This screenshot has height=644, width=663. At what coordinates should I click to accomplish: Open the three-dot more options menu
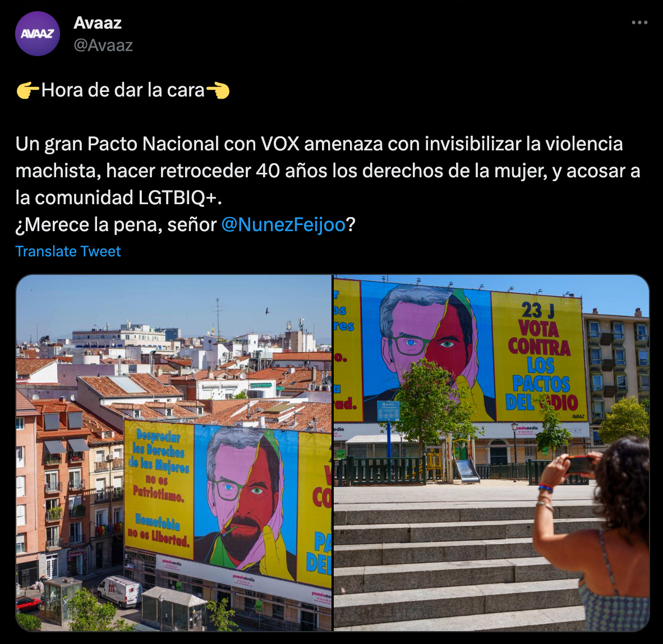coord(639,22)
